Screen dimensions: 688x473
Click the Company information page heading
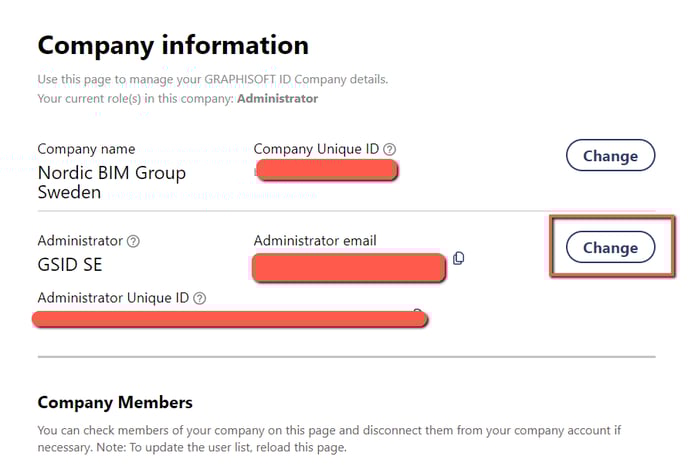[x=173, y=46]
